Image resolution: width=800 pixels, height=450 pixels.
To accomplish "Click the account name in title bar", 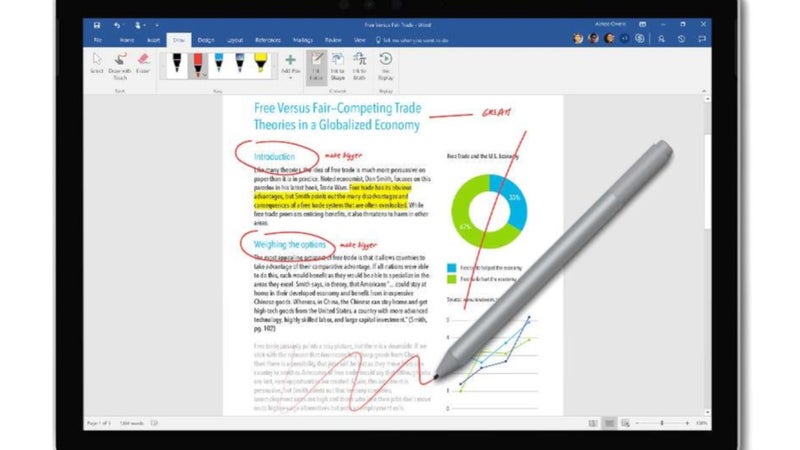I will 610,24.
